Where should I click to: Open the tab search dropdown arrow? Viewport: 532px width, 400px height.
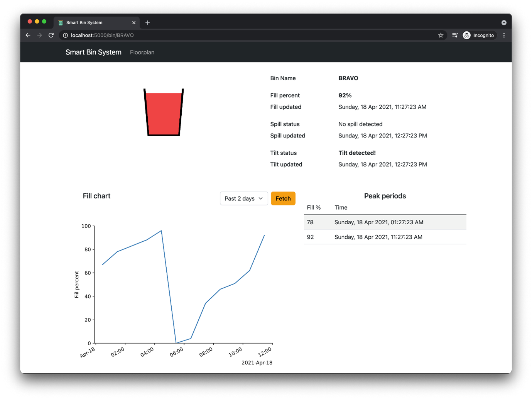[x=504, y=22]
